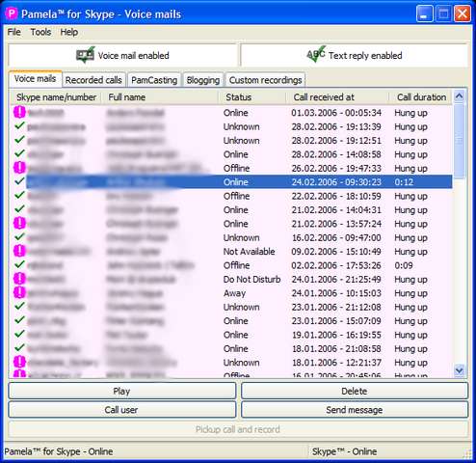Switch to the Recorded calls tab

tap(93, 80)
